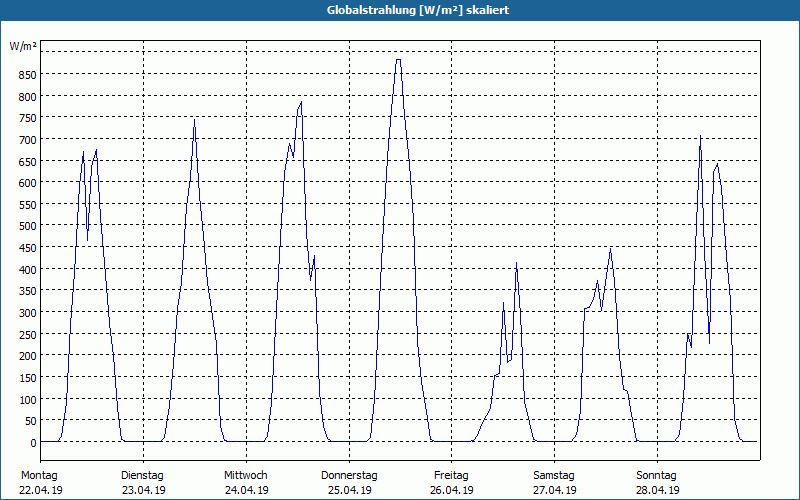Select the 200 y-axis value
800x500 pixels.
tap(28, 356)
